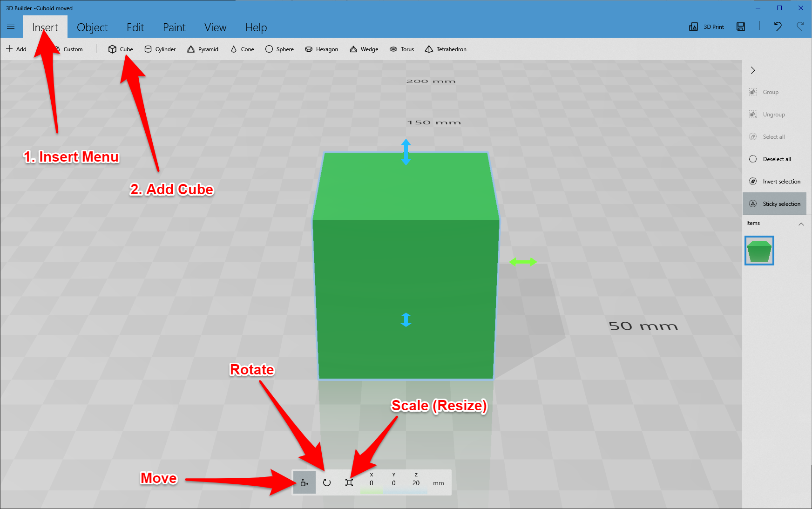
Task: Insert a Cylinder shape
Action: [x=160, y=49]
